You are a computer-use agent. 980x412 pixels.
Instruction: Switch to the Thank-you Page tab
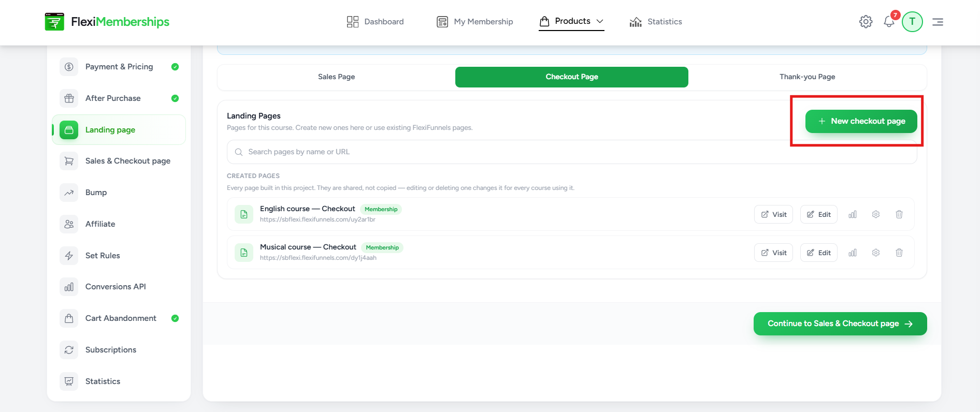(807, 77)
